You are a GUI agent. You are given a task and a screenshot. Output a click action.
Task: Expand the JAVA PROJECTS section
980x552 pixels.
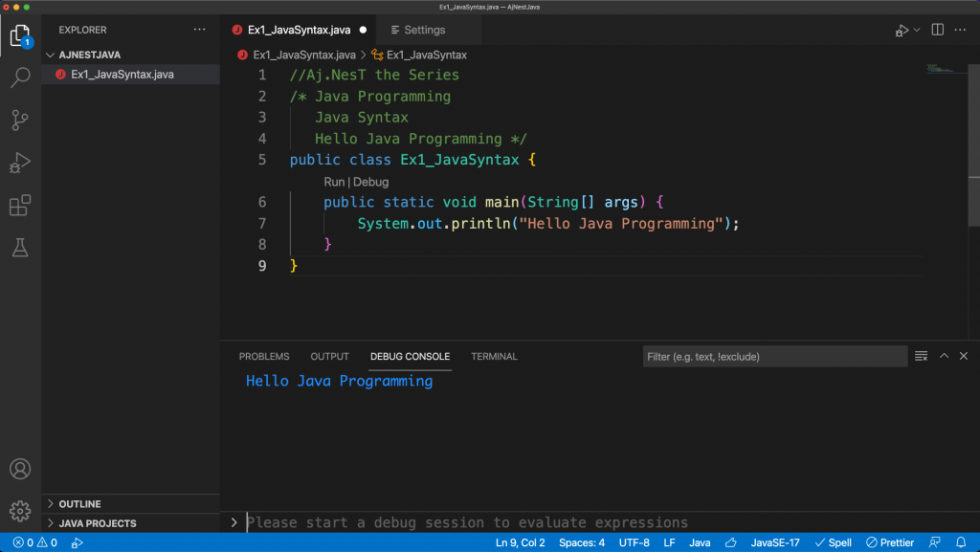point(97,523)
